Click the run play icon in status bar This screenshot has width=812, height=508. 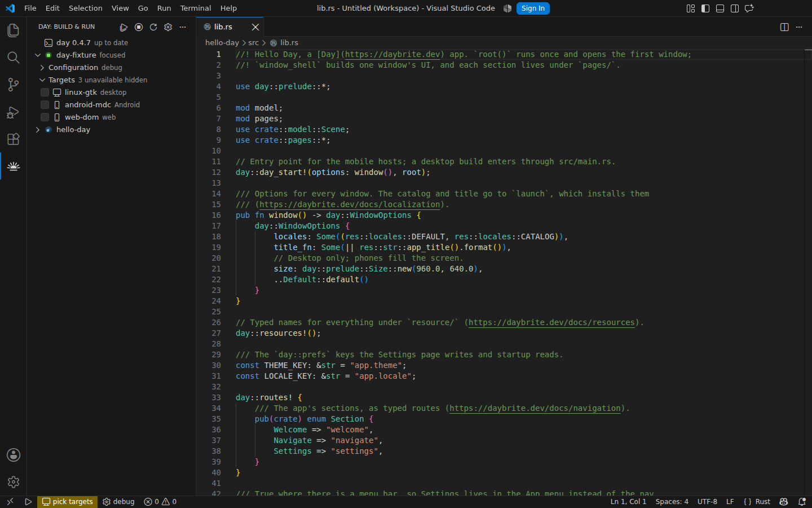(28, 502)
